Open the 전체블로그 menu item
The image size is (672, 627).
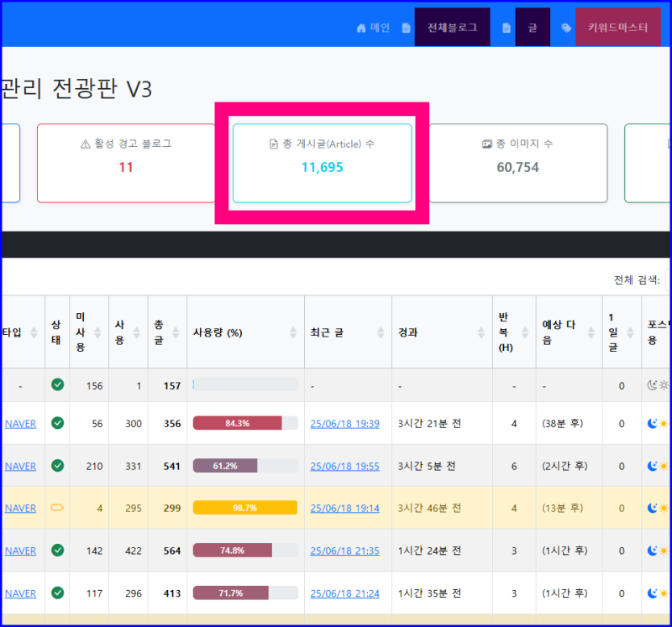pyautogui.click(x=452, y=27)
